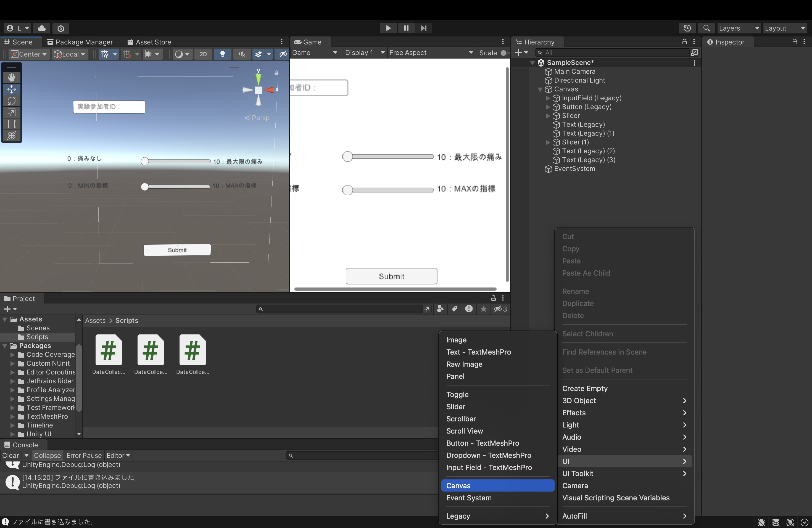Image resolution: width=812 pixels, height=528 pixels.
Task: Mute scene audio with the speaker icon
Action: [242, 54]
